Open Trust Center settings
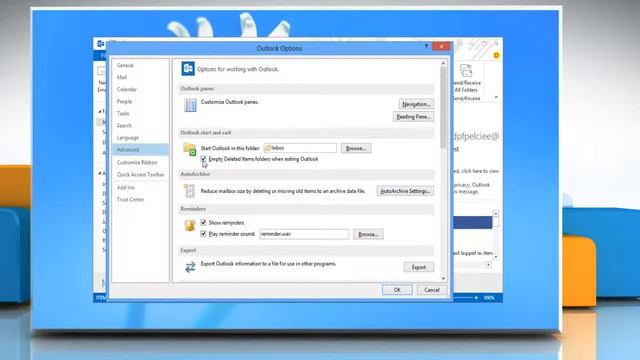Viewport: 640px width, 360px height. click(130, 200)
